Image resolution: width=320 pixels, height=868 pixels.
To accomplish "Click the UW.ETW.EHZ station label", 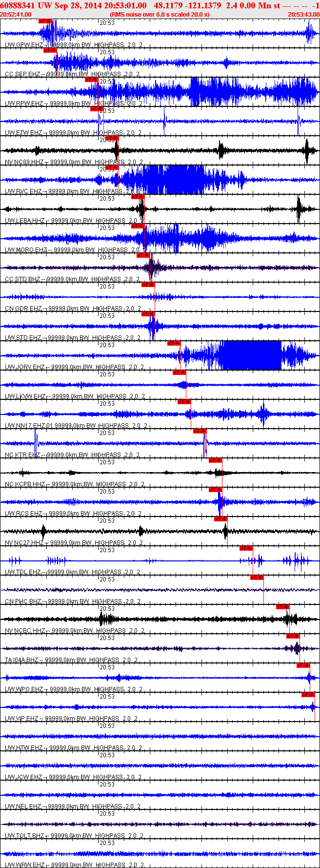I will pos(23,132).
